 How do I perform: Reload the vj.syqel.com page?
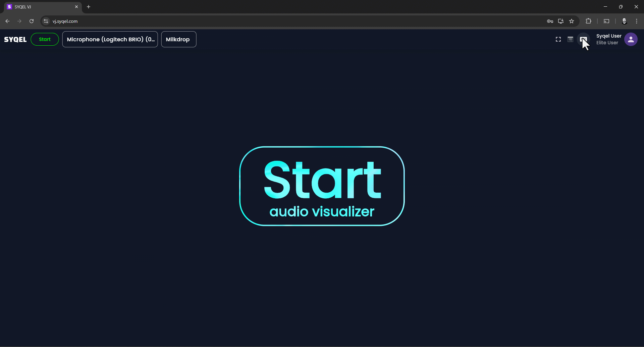tap(32, 21)
